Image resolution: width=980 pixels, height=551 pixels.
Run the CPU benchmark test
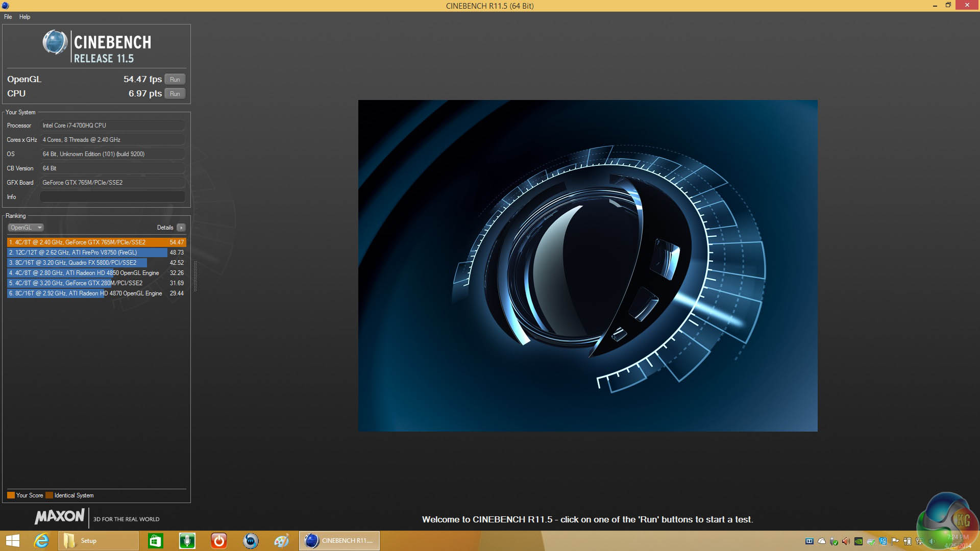pos(175,93)
